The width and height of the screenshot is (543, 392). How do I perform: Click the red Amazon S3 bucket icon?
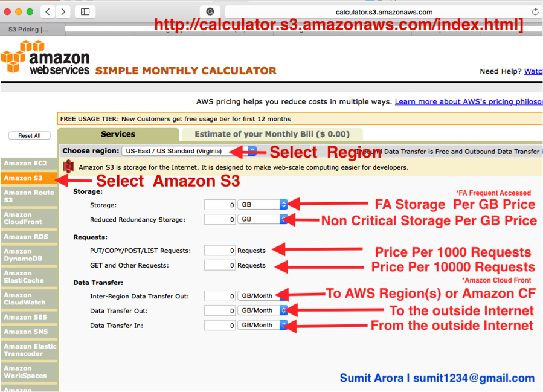(x=69, y=167)
